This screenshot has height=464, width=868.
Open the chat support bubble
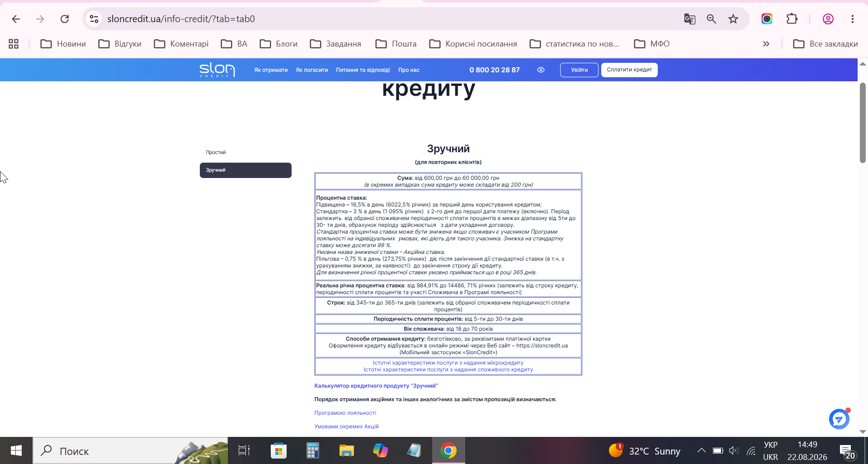tap(840, 419)
